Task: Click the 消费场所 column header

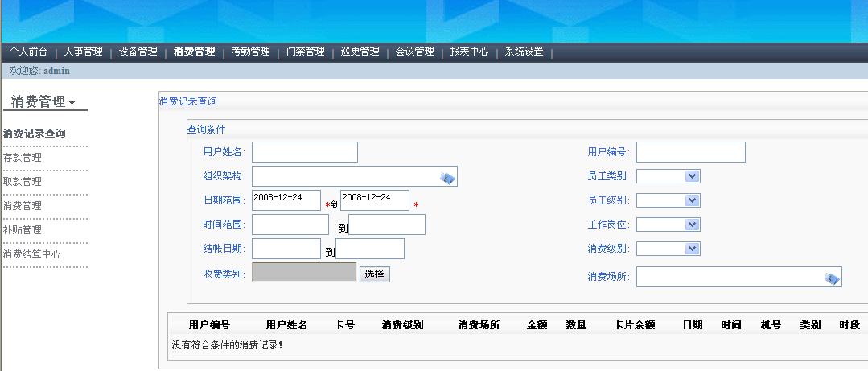Action: point(479,325)
